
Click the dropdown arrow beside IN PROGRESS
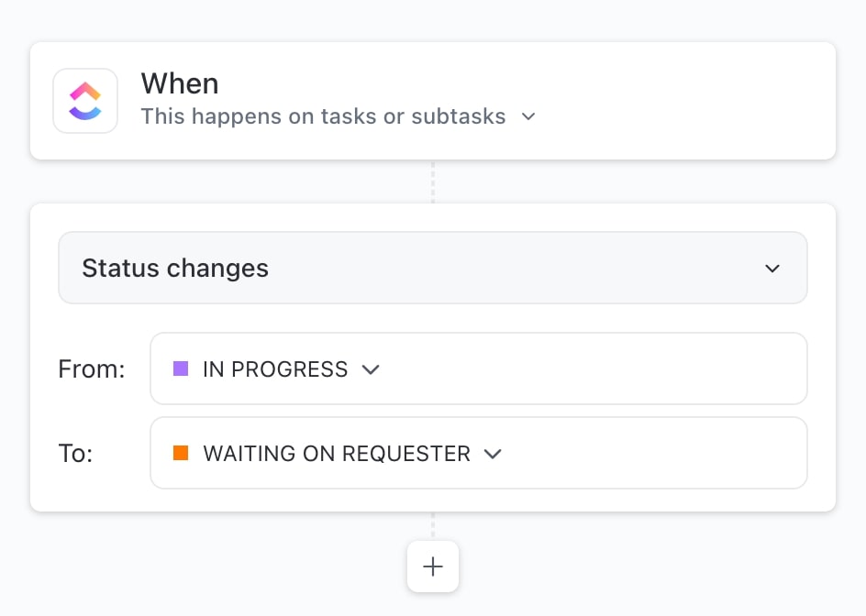click(x=371, y=369)
